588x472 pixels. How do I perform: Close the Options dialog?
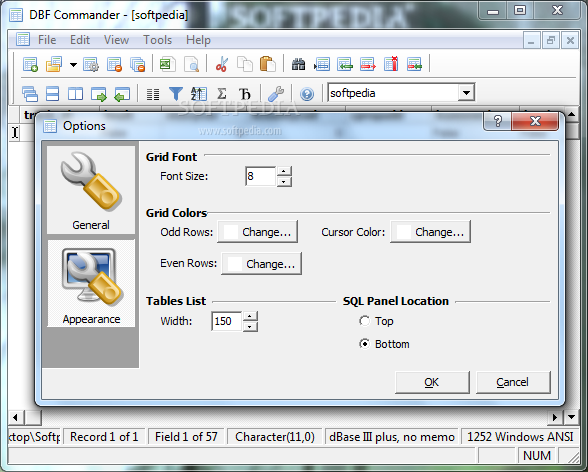point(535,121)
